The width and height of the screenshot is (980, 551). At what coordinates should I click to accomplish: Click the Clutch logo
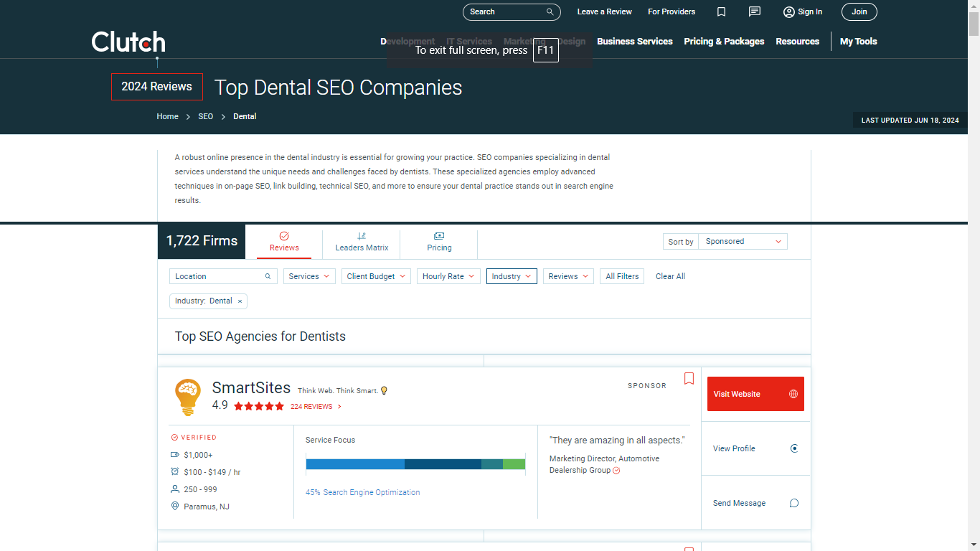point(128,42)
